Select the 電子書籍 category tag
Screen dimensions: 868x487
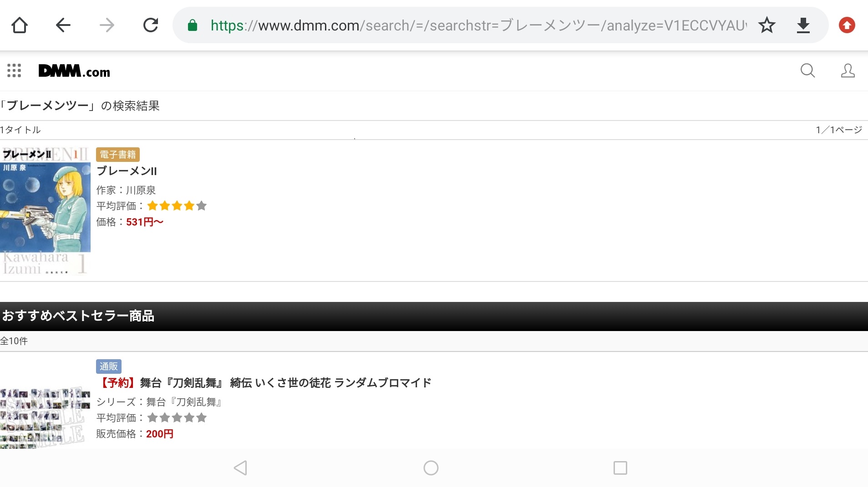[118, 155]
